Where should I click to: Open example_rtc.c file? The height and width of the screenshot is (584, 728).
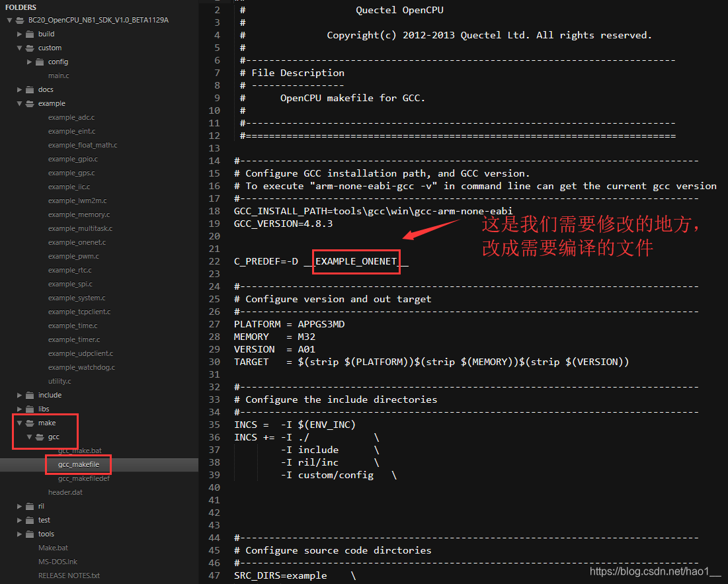pyautogui.click(x=69, y=271)
